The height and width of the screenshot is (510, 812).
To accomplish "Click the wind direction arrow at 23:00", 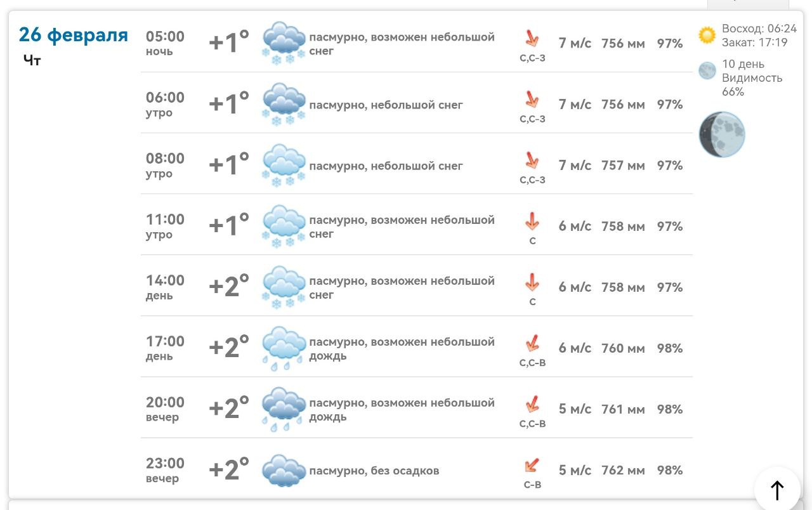I will click(x=532, y=466).
